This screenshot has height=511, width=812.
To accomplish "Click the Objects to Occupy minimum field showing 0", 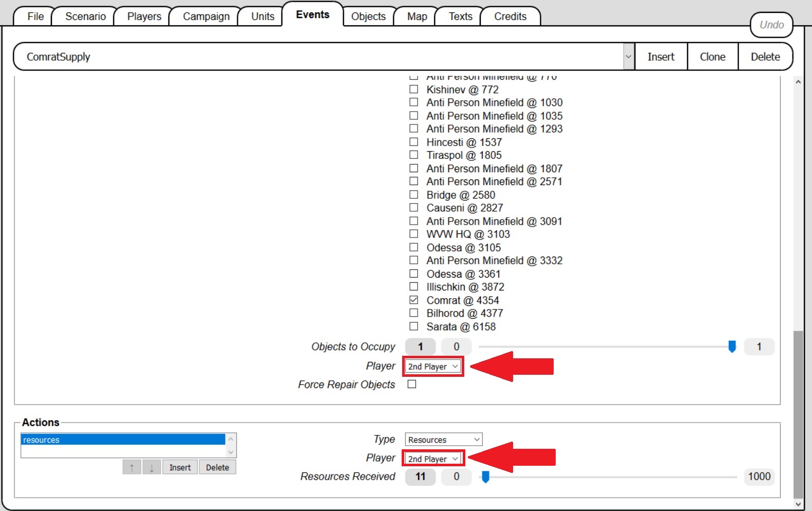I will pos(456,346).
